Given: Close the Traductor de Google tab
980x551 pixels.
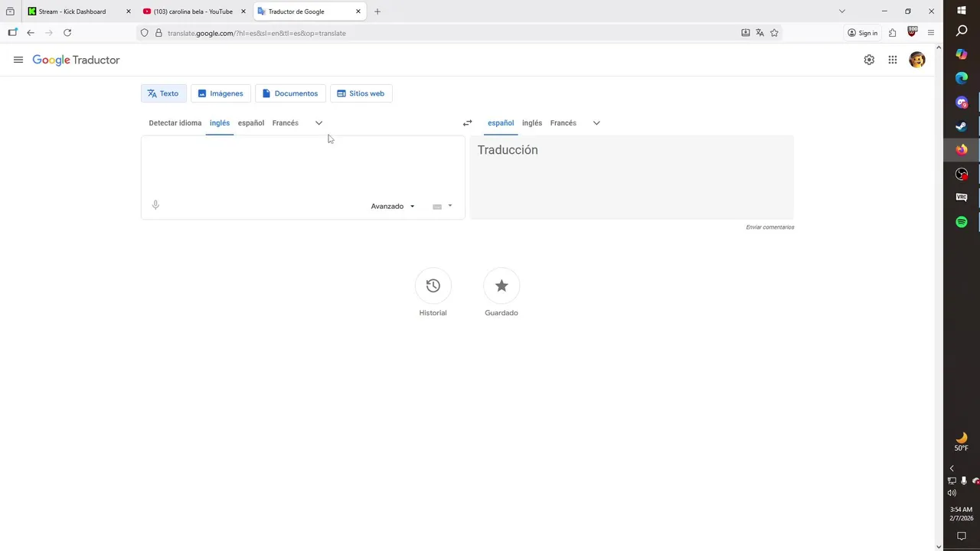Looking at the screenshot, I should point(358,11).
